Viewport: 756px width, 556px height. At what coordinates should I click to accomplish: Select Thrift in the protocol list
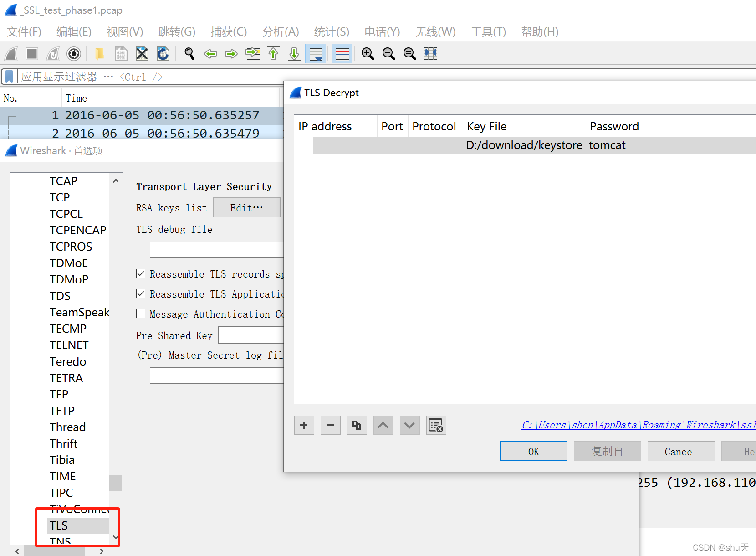click(64, 443)
